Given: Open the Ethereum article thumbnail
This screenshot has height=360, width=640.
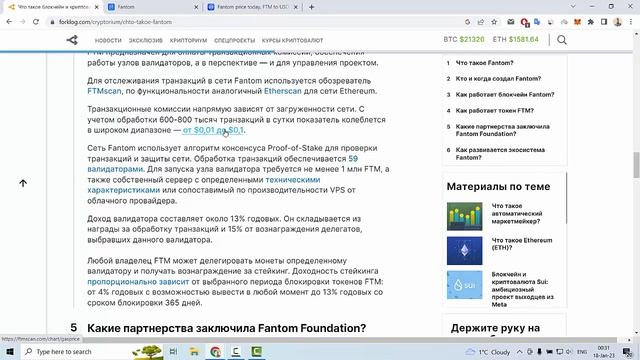Looking at the screenshot, I should tap(464, 251).
